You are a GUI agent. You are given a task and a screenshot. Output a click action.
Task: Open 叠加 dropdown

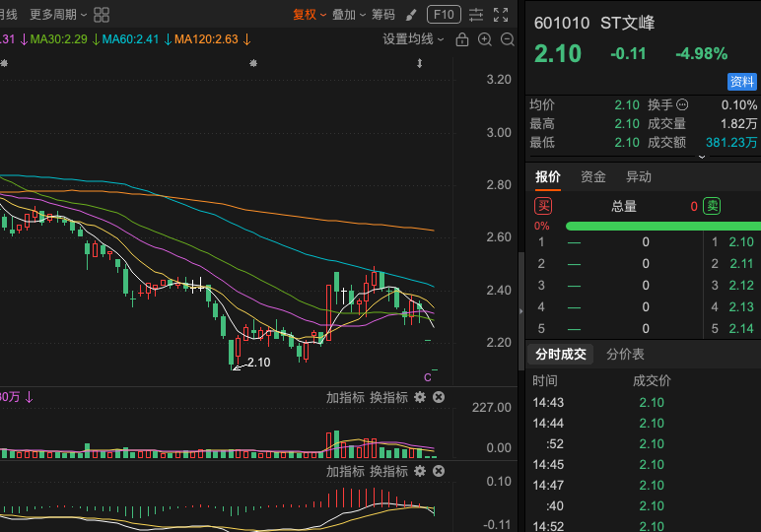pyautogui.click(x=349, y=15)
